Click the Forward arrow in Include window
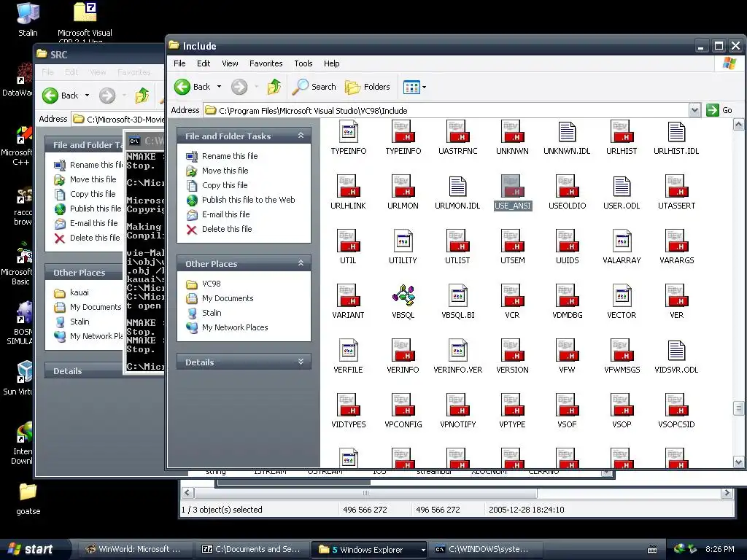Viewport: 747px width, 560px height. pos(239,87)
